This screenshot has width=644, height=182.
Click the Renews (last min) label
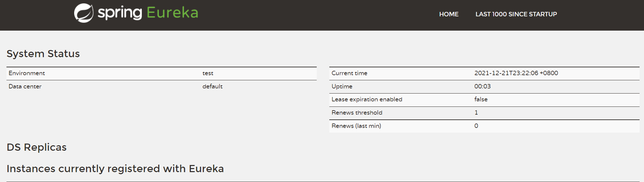[x=356, y=126]
